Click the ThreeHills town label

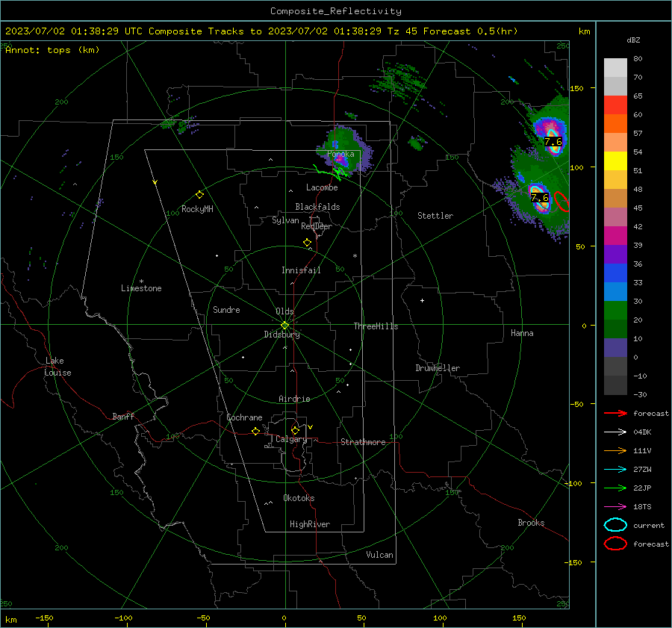pos(376,326)
